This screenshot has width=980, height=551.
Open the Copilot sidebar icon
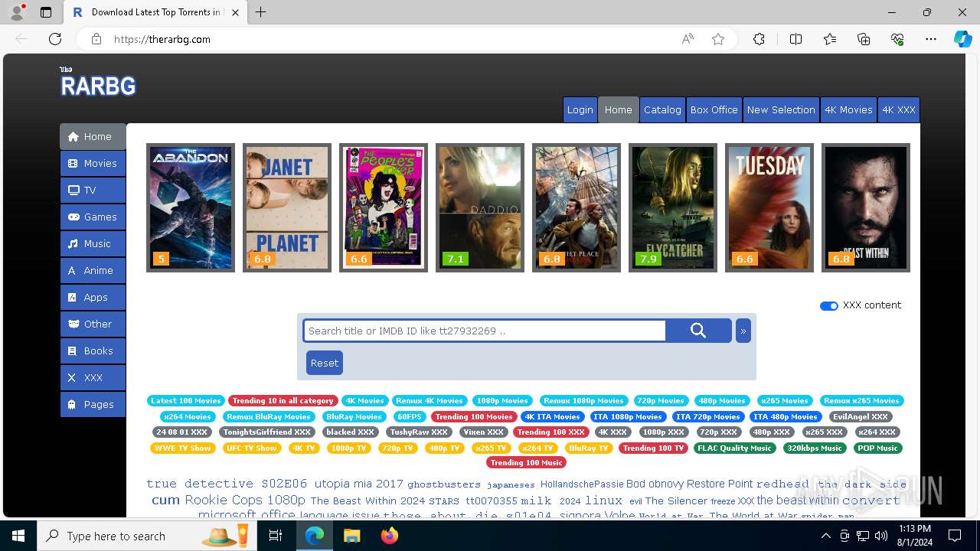(x=962, y=39)
